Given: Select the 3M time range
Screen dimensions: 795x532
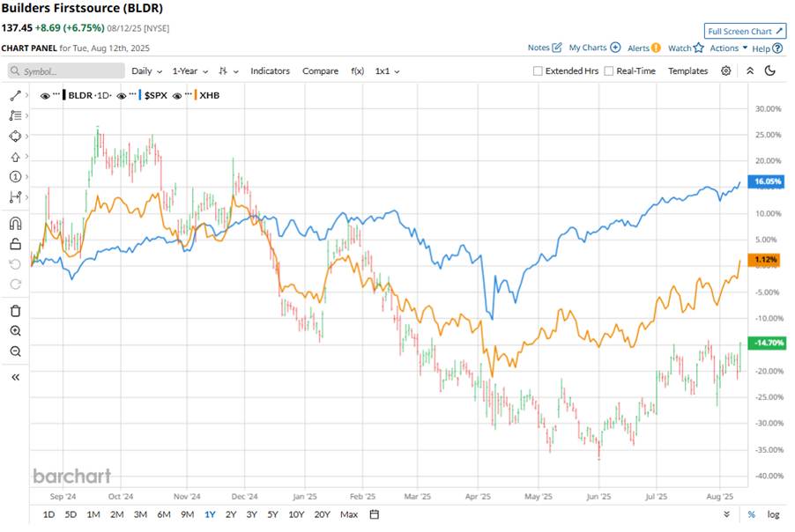Looking at the screenshot, I should [140, 514].
